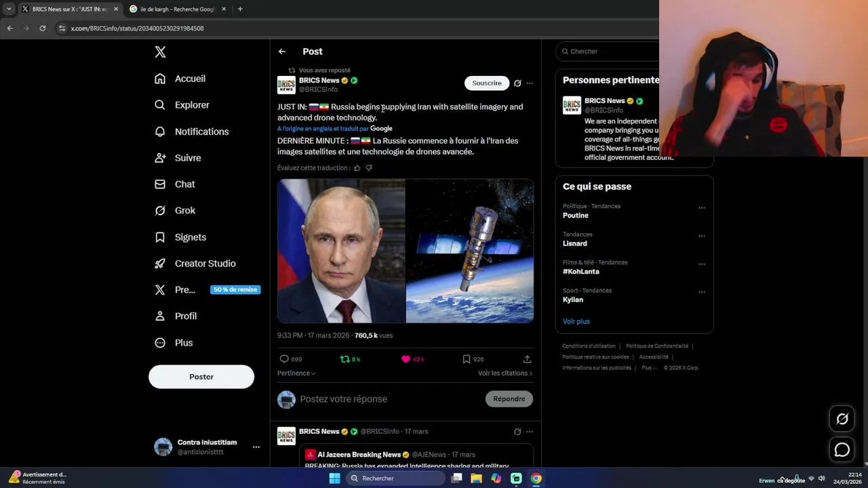Open the BRICS News post author avatar
The image size is (868, 488).
(286, 85)
